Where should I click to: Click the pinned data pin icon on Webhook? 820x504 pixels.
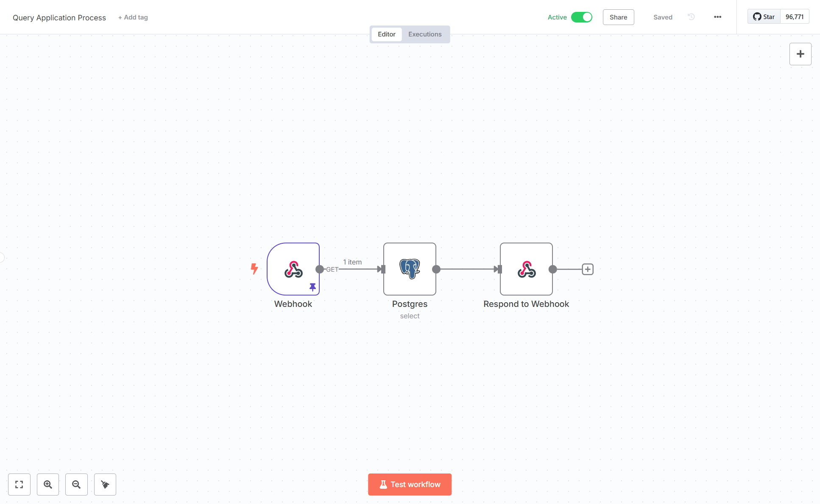click(x=312, y=287)
